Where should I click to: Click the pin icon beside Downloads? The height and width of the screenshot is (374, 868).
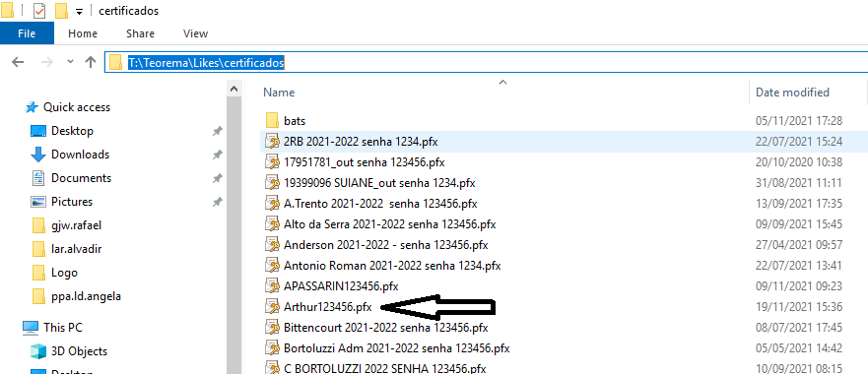218,155
